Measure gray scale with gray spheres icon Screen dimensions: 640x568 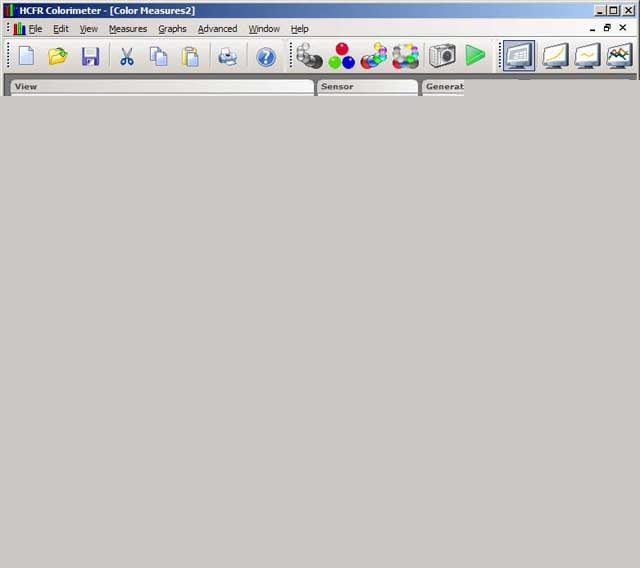tap(310, 56)
